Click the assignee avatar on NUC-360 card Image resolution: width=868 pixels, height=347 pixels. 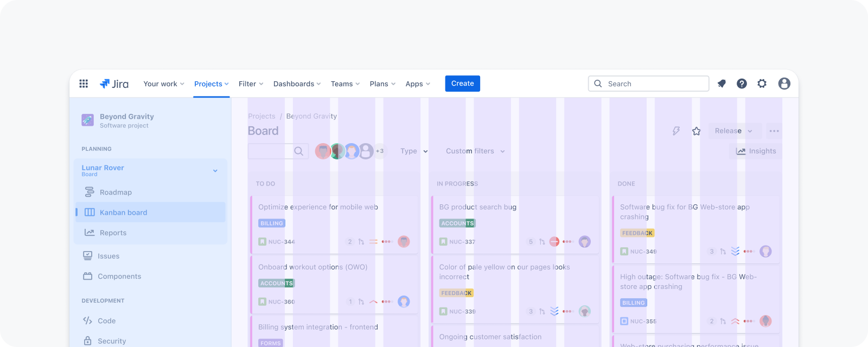point(404,301)
